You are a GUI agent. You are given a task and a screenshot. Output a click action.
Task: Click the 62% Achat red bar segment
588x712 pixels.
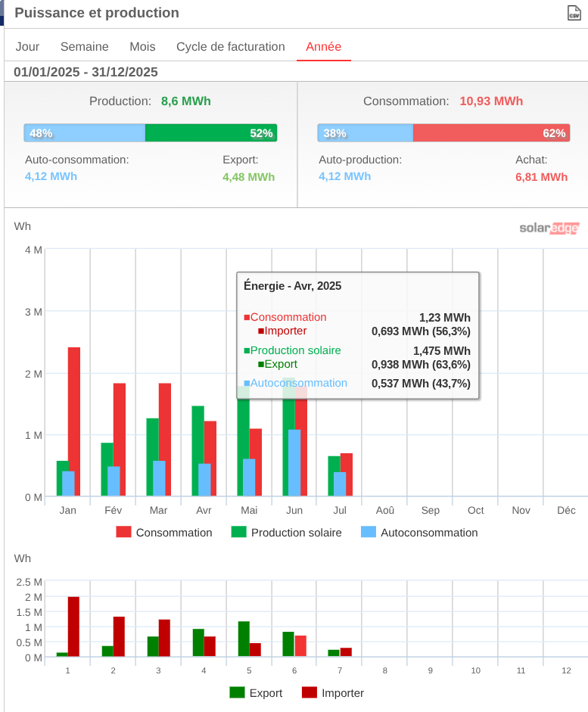pos(490,133)
